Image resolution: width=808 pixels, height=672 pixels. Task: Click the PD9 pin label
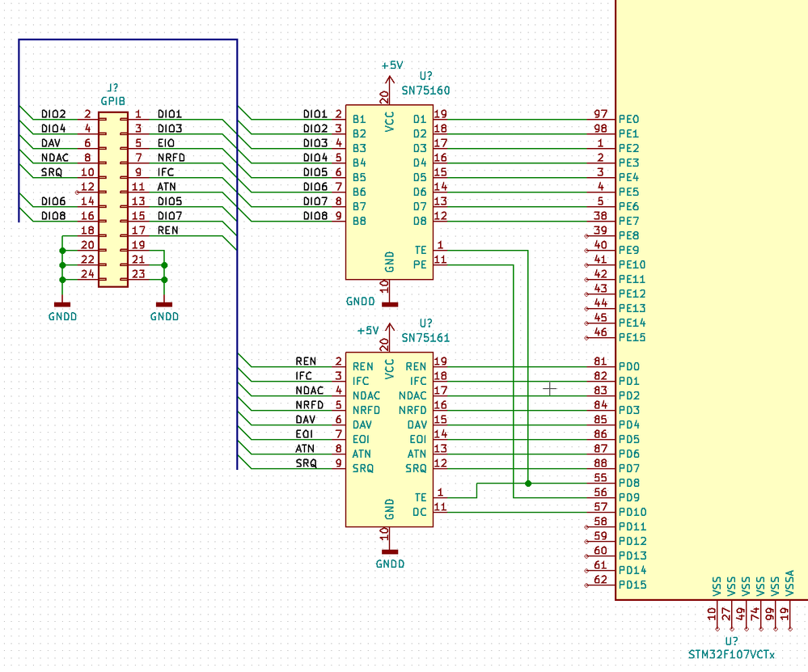[x=629, y=497]
